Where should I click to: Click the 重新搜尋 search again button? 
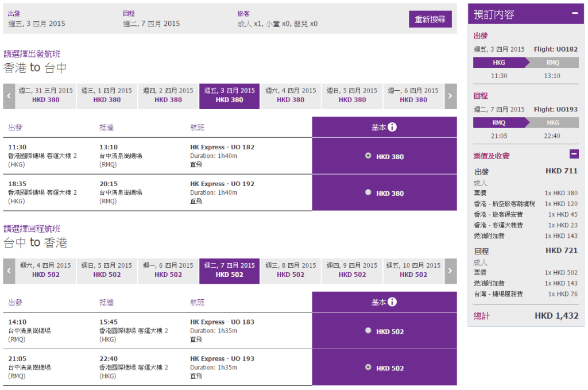pyautogui.click(x=430, y=19)
